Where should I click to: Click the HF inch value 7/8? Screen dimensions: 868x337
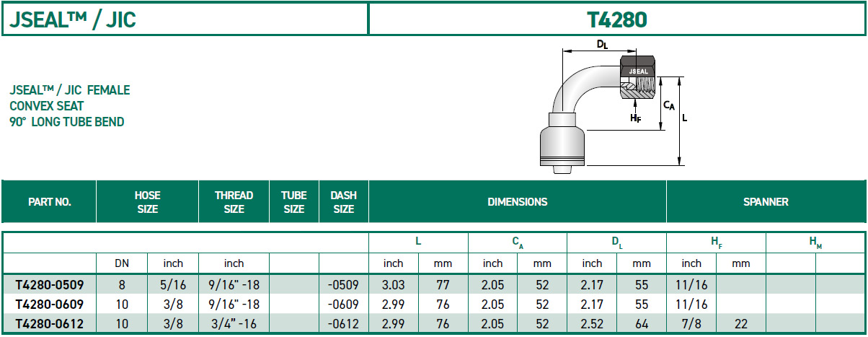[691, 324]
